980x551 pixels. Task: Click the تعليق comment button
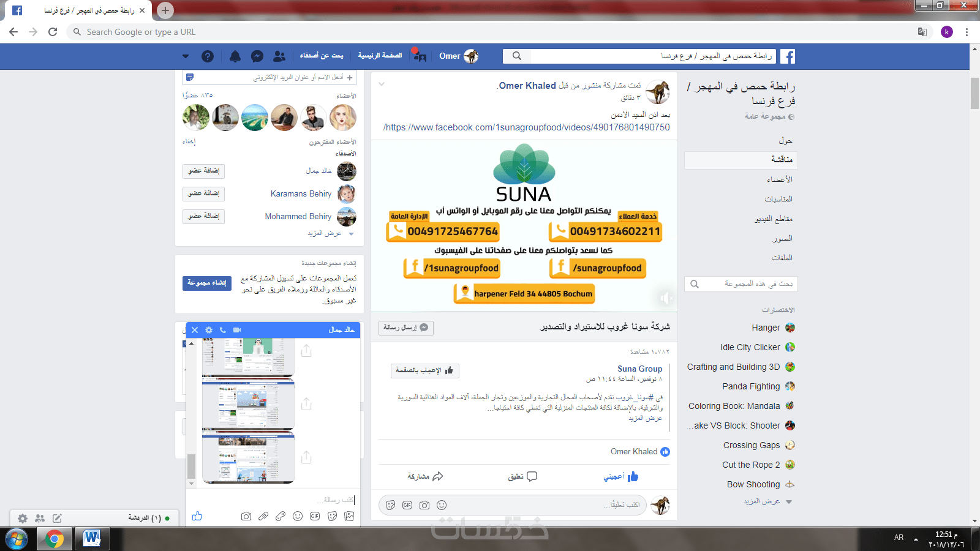pos(522,476)
